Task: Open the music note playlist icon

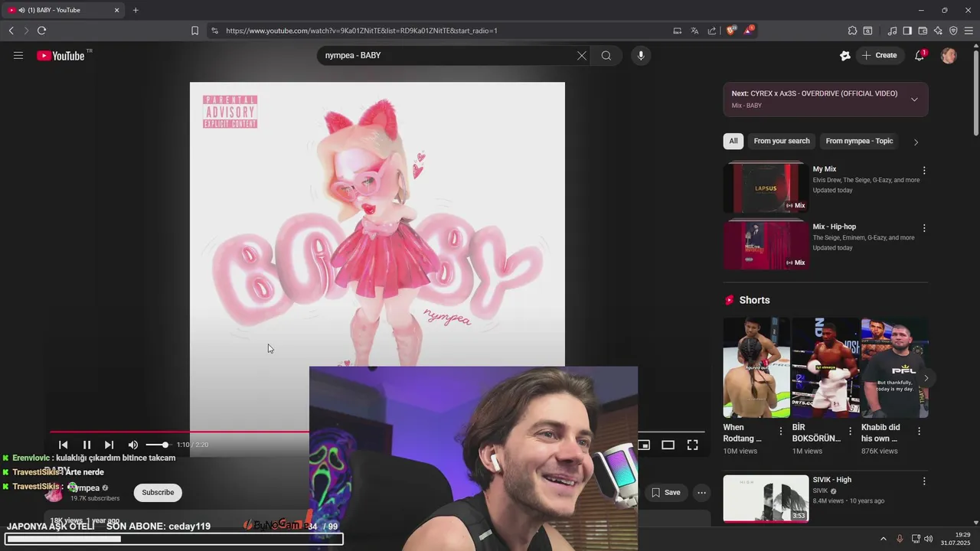Action: [x=892, y=31]
